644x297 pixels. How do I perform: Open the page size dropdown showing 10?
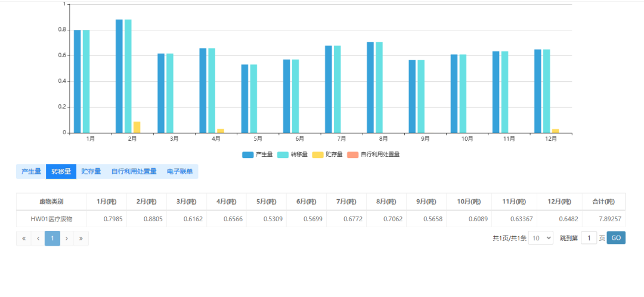[x=540, y=238]
